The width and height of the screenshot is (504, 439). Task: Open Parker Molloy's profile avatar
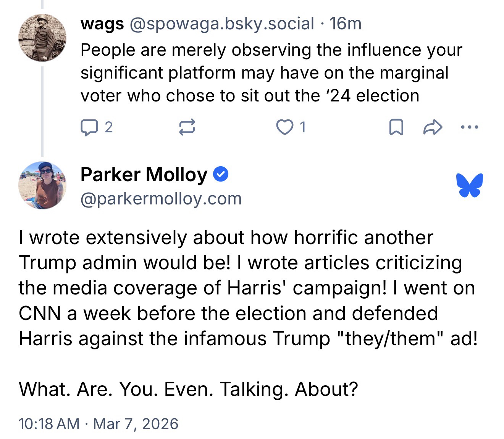pos(42,185)
